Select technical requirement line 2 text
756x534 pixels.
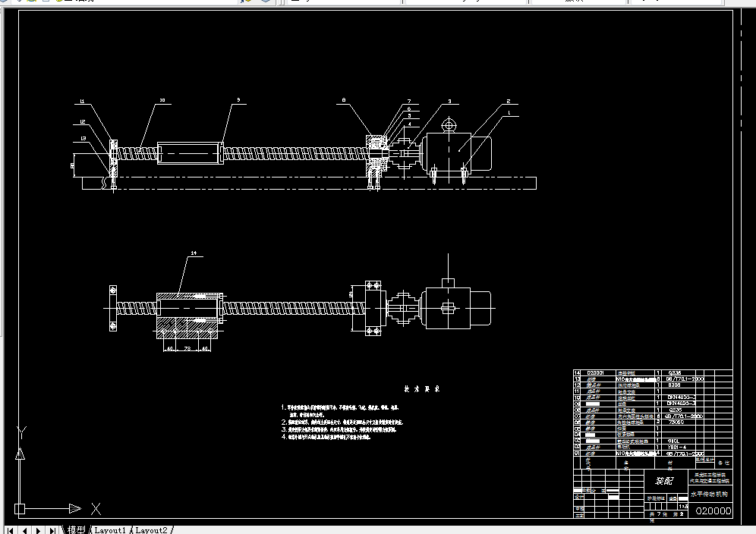342,422
